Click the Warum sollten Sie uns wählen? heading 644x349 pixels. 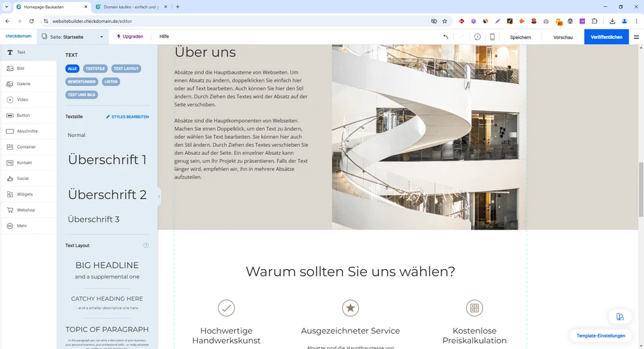pyautogui.click(x=350, y=271)
